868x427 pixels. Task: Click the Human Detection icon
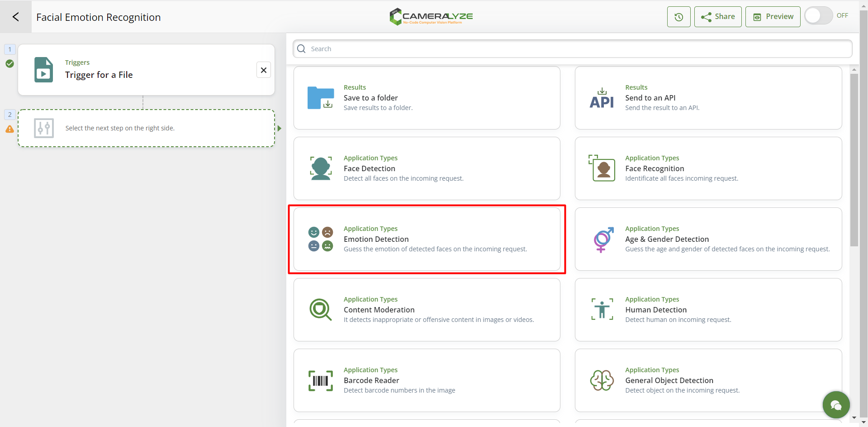point(602,309)
